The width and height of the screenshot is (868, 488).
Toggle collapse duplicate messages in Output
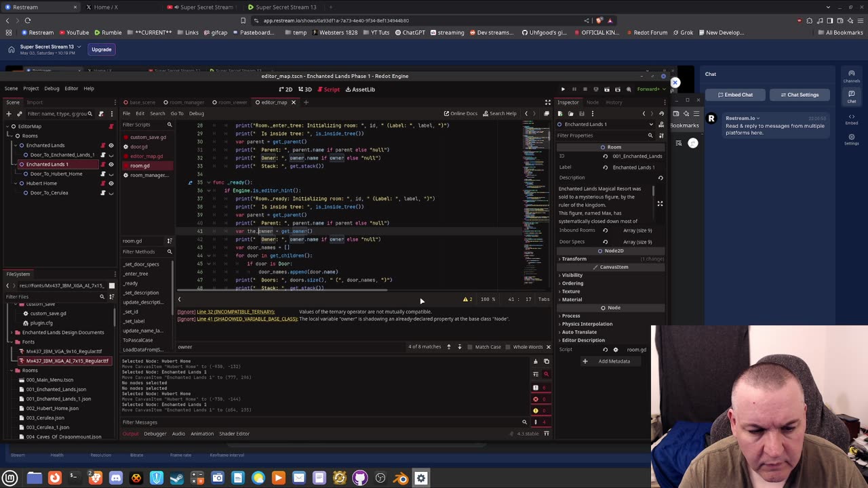(x=535, y=373)
